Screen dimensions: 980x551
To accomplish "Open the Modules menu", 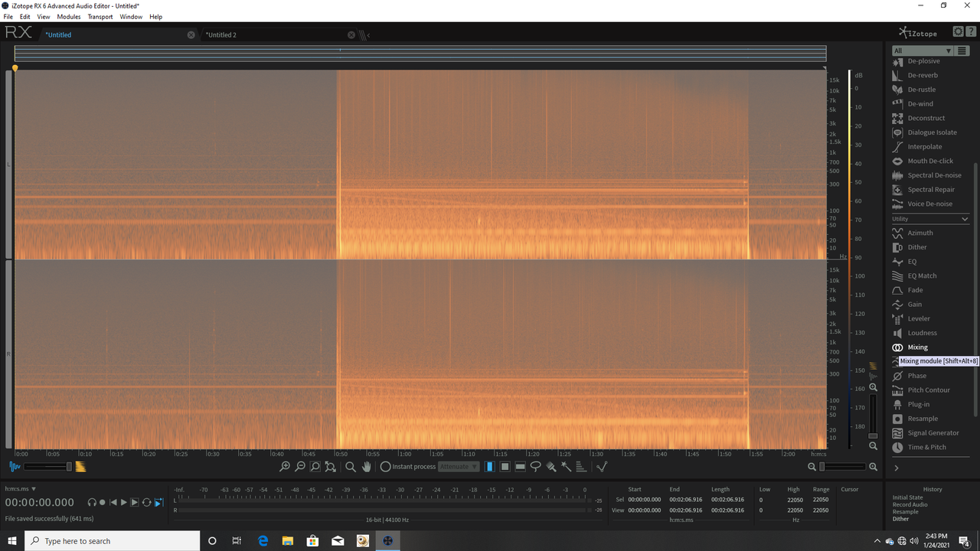I will (x=69, y=17).
